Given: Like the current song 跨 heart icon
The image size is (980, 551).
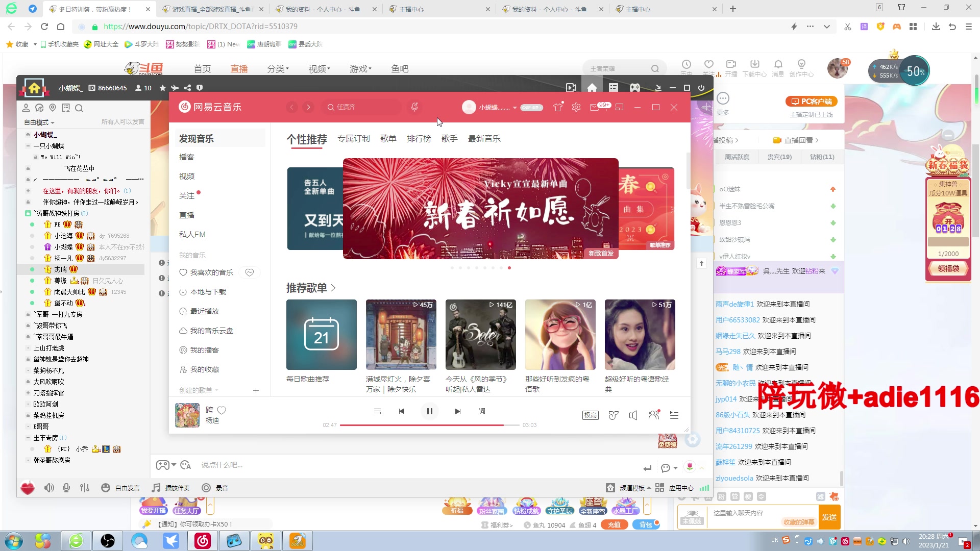Looking at the screenshot, I should coord(222,410).
